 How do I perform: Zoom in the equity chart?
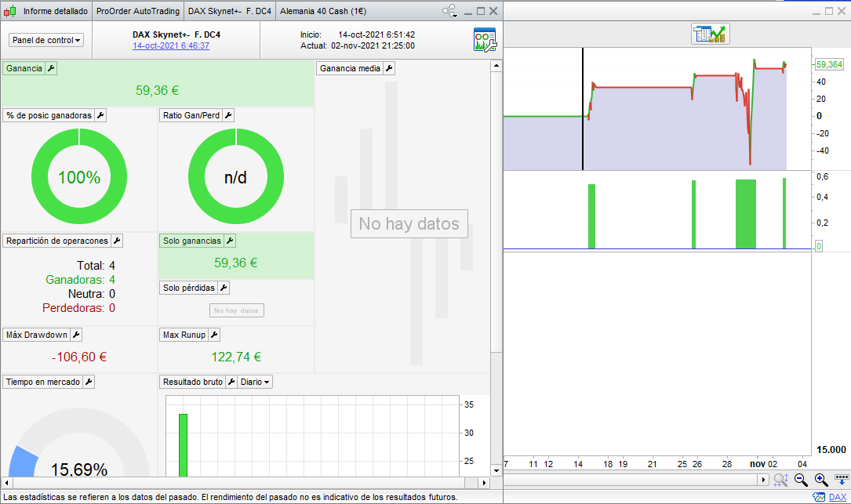pos(821,480)
